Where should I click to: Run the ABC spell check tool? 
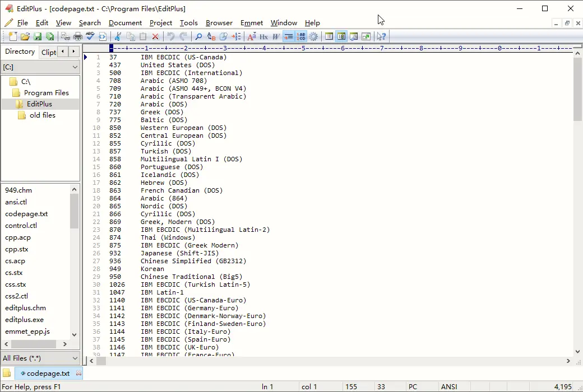click(x=90, y=36)
